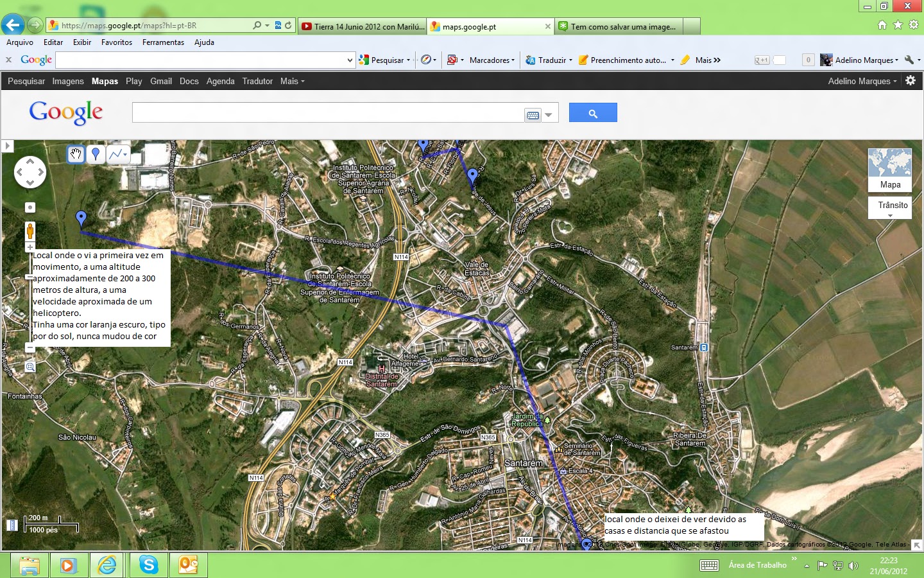
Task: Click the blue search button
Action: click(x=593, y=113)
